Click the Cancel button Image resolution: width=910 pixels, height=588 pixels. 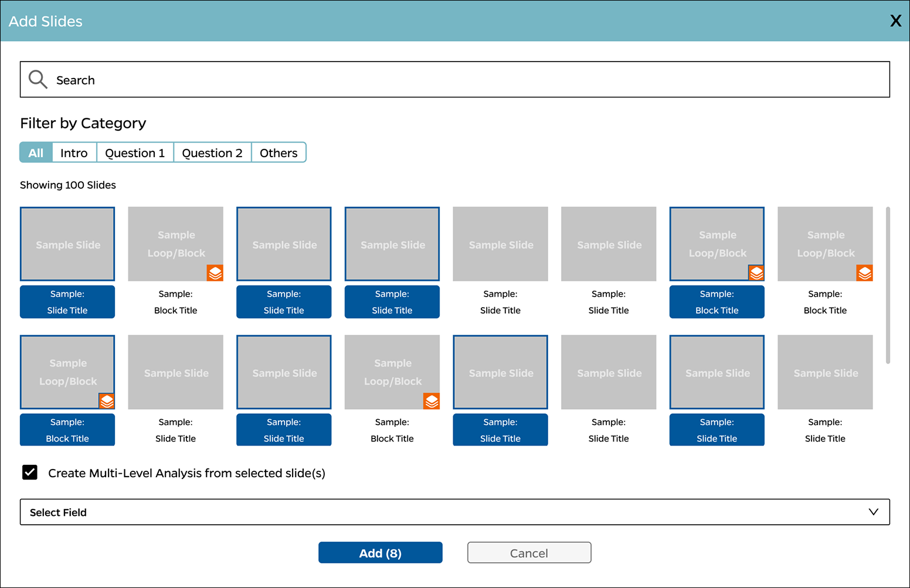tap(529, 553)
